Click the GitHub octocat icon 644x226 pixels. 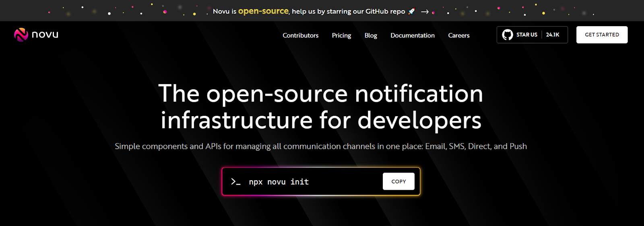(x=508, y=35)
